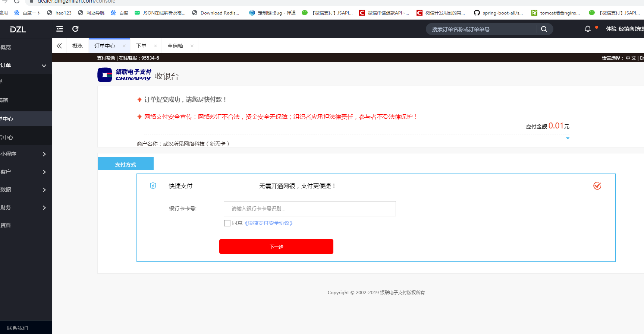Switch to the 概览 tab
The image size is (644, 334).
(x=78, y=46)
